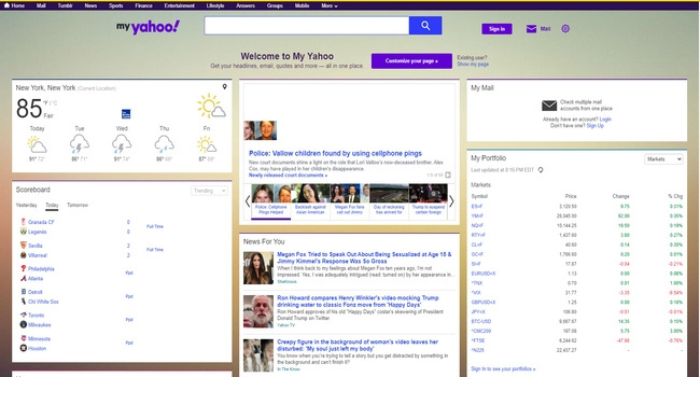Open the Groups top navigation item

click(275, 6)
